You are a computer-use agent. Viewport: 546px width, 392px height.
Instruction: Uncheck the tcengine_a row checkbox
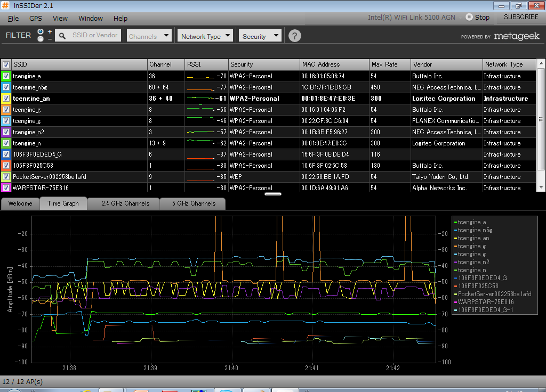click(6, 76)
